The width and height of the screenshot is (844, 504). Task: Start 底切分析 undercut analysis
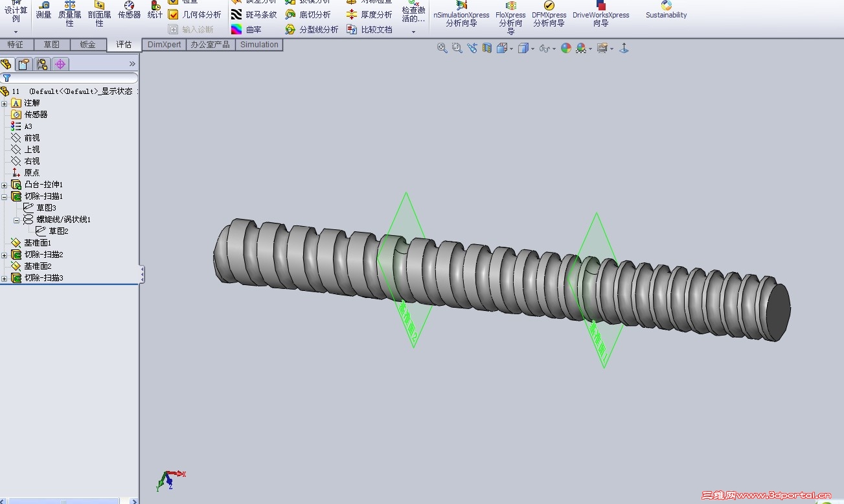tap(308, 14)
